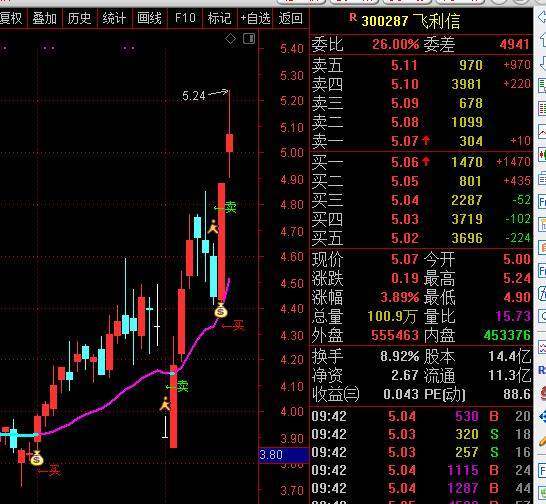Select 卖三 price 5.09
This screenshot has height=504, width=546.
click(x=404, y=103)
